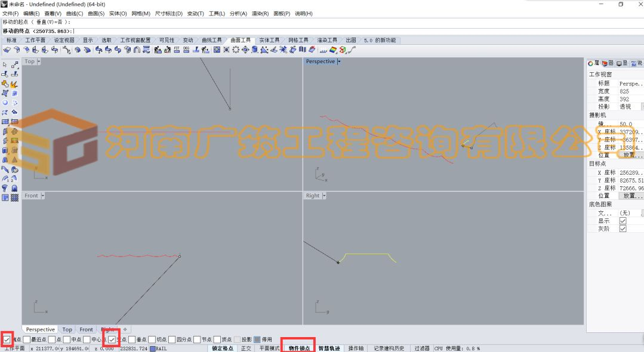Viewport: 644px width, 352px height.
Task: Click 放置 button under 摄影机 section
Action: (631, 155)
